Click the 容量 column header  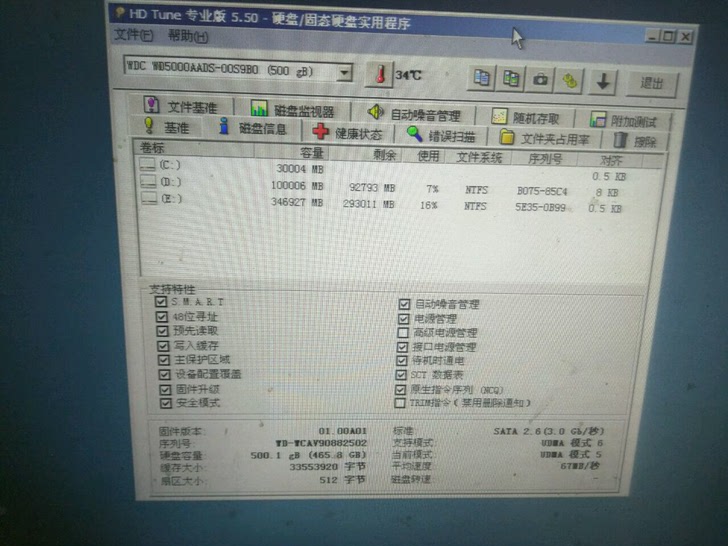(x=291, y=151)
